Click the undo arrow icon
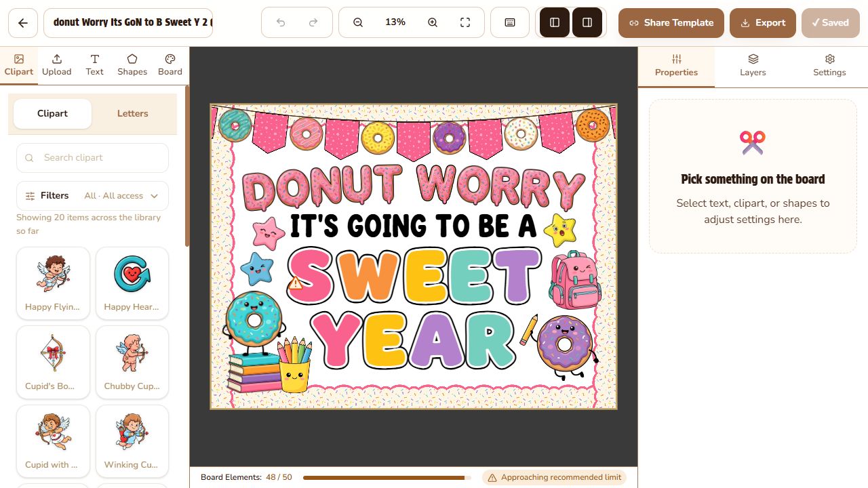Viewport: 868px width, 488px height. coord(281,22)
